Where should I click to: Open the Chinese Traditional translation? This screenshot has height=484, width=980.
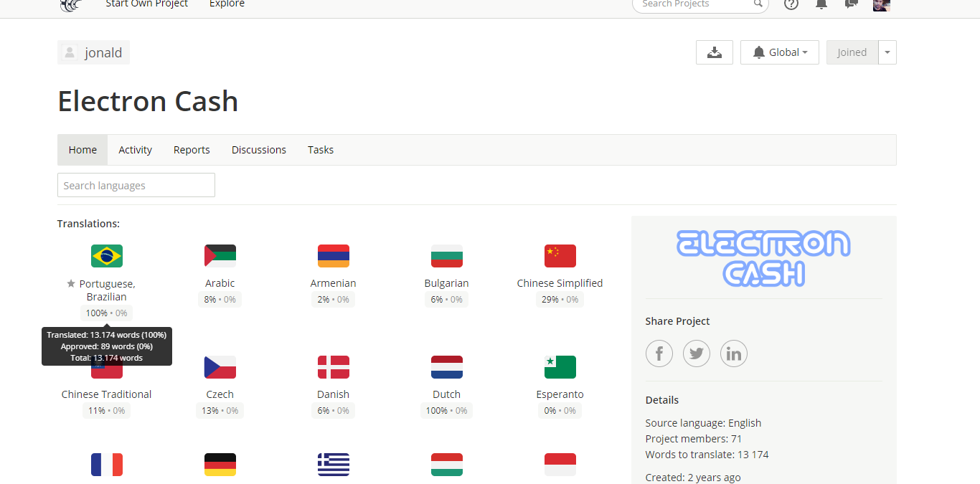tap(107, 394)
